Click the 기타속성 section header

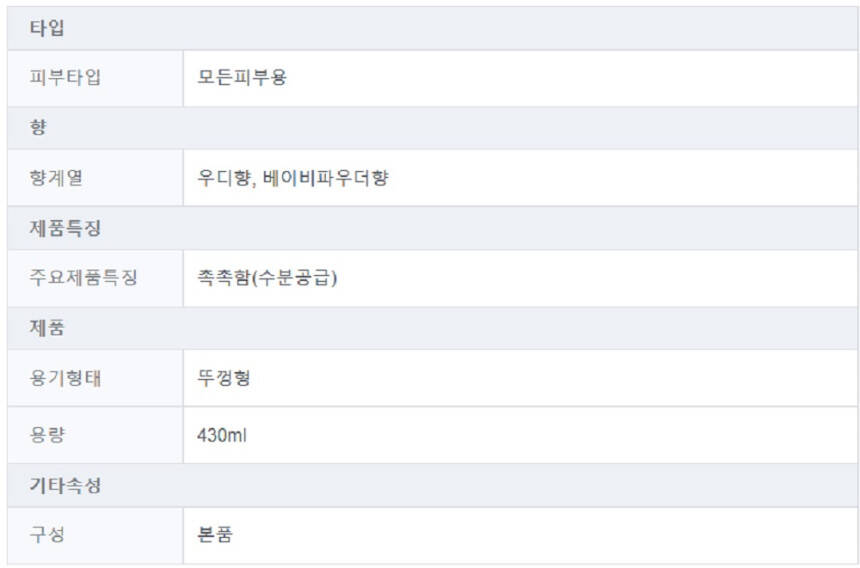click(x=65, y=485)
